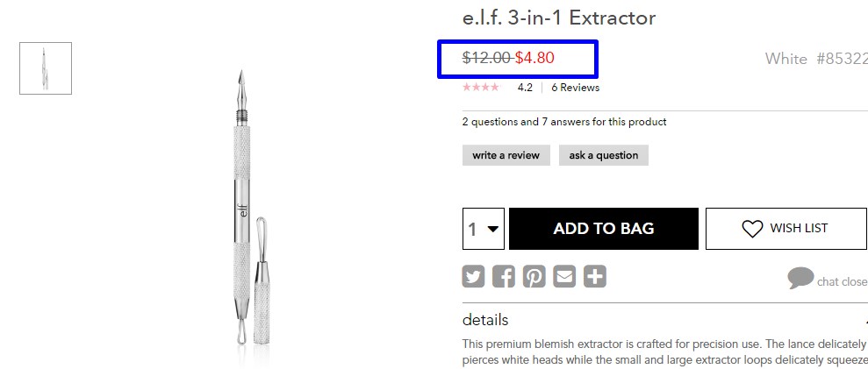Click the heart icon in Wish List

pos(752,229)
